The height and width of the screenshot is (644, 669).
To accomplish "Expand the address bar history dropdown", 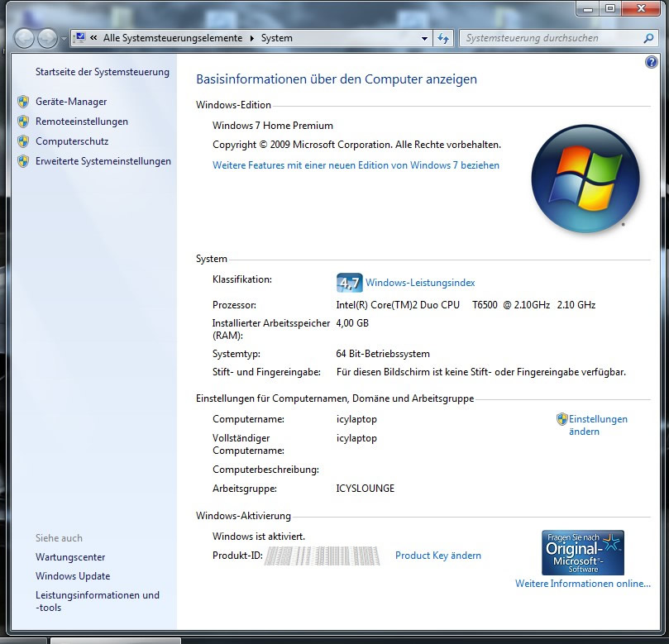I will (424, 38).
